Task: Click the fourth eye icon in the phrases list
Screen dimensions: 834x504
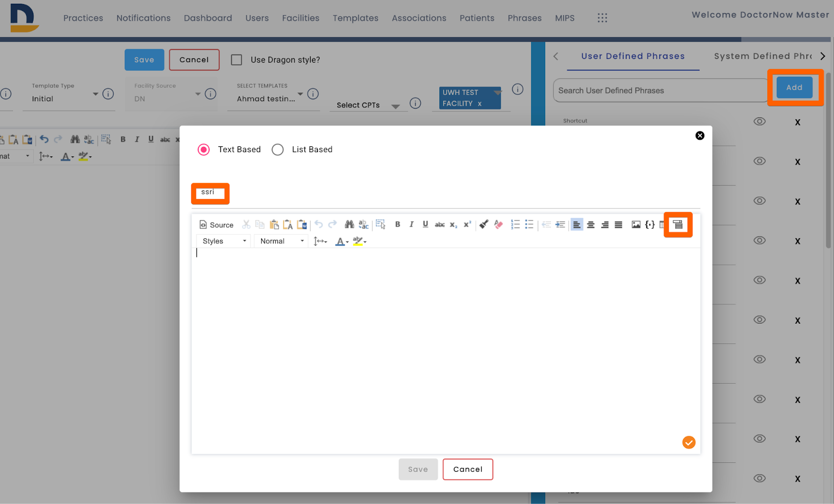Action: click(x=760, y=240)
